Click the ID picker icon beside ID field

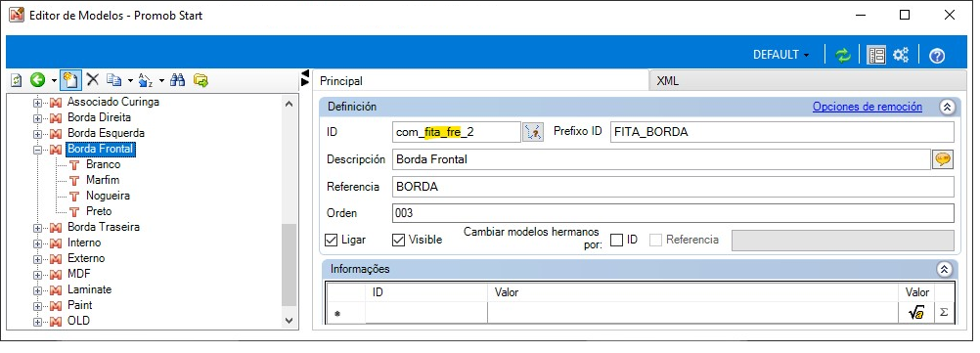tap(532, 132)
